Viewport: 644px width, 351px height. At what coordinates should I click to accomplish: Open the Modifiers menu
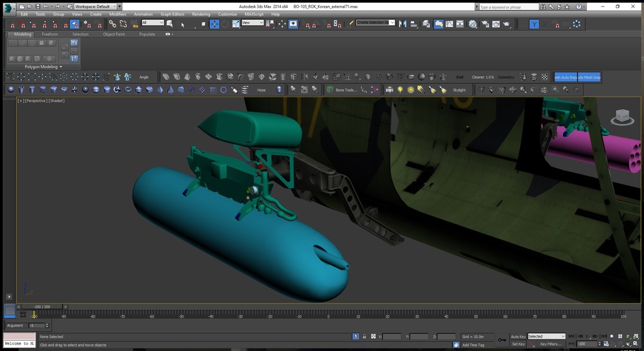(117, 14)
